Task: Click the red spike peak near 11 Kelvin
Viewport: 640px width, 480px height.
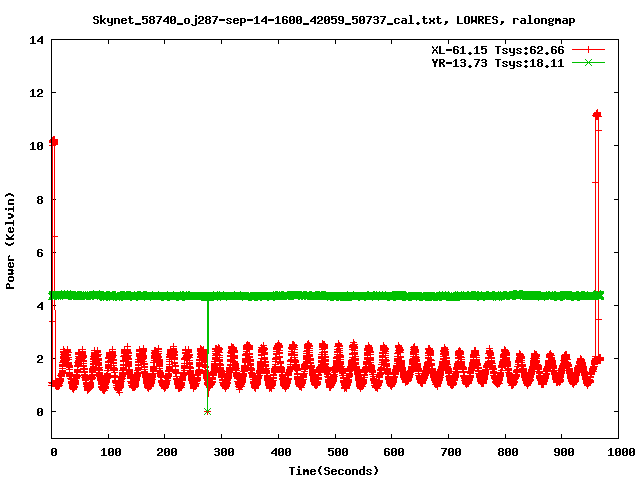Action: (x=597, y=115)
